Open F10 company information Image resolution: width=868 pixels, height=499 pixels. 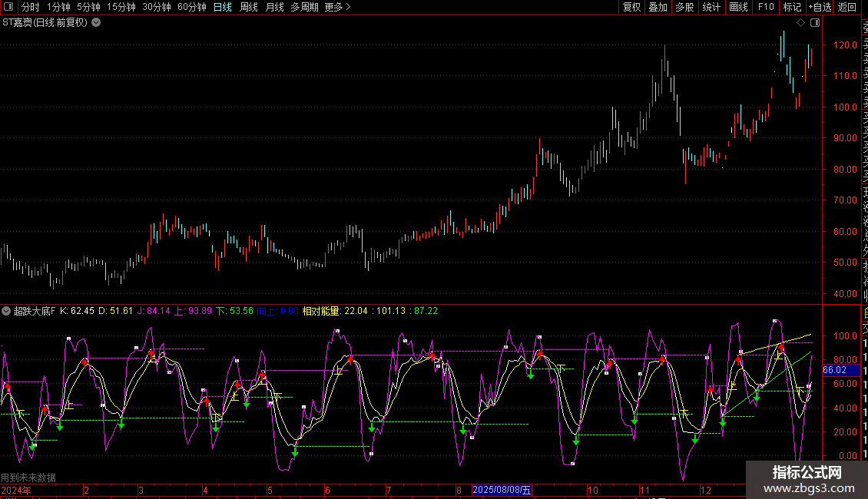[x=766, y=7]
